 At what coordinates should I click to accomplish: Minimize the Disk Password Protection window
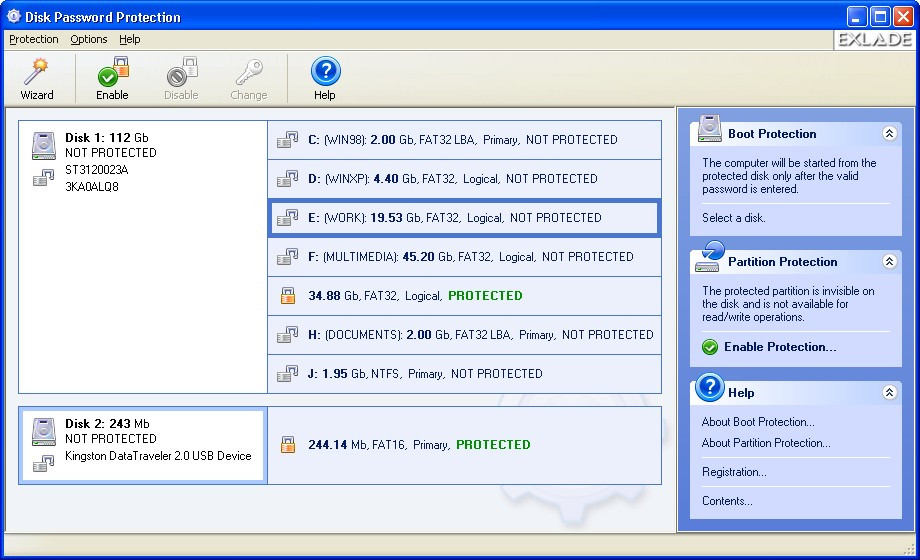[857, 16]
